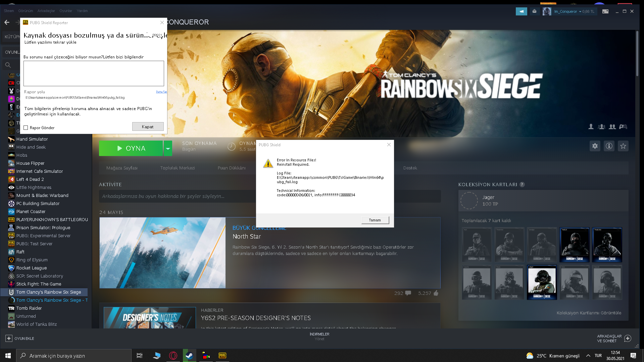Open Task View on the taskbar
The width and height of the screenshot is (644, 362).
[x=140, y=356]
